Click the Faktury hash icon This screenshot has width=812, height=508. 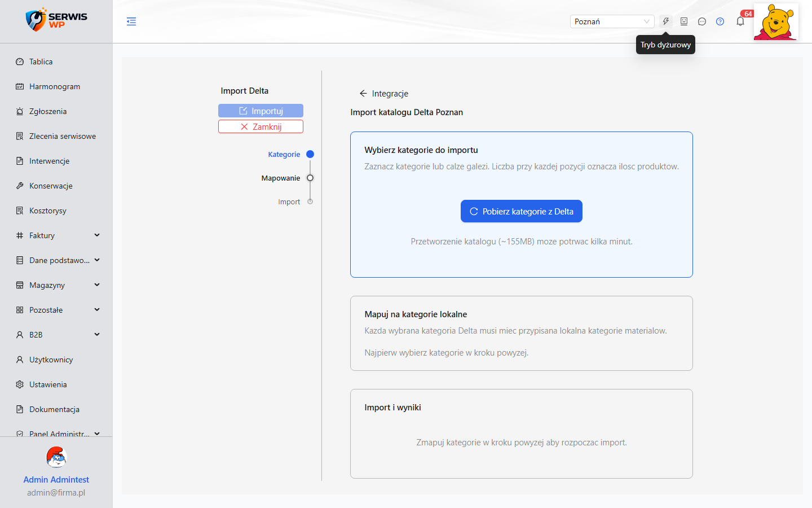coord(20,235)
